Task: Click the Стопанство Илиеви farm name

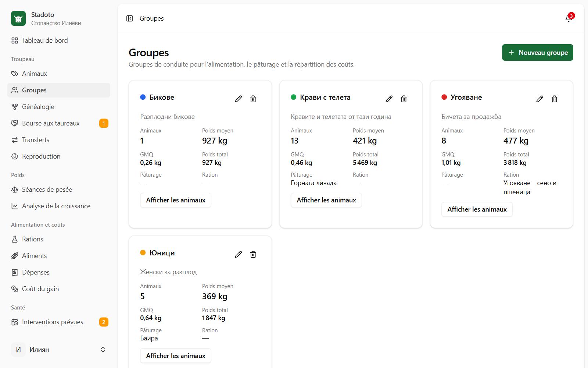Action: point(56,23)
